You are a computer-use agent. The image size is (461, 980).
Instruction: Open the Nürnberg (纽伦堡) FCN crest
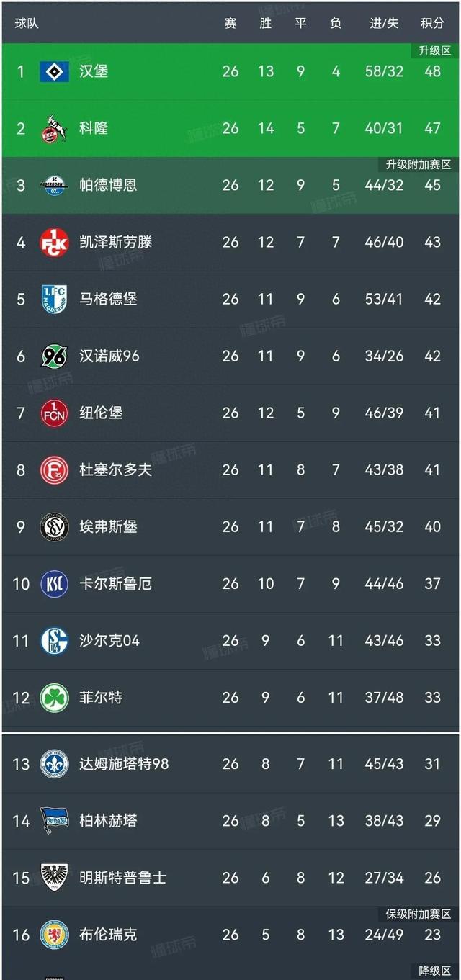(x=54, y=413)
